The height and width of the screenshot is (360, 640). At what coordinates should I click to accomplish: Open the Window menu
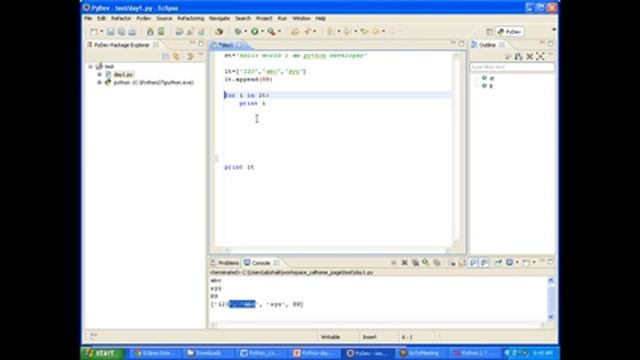coord(301,18)
